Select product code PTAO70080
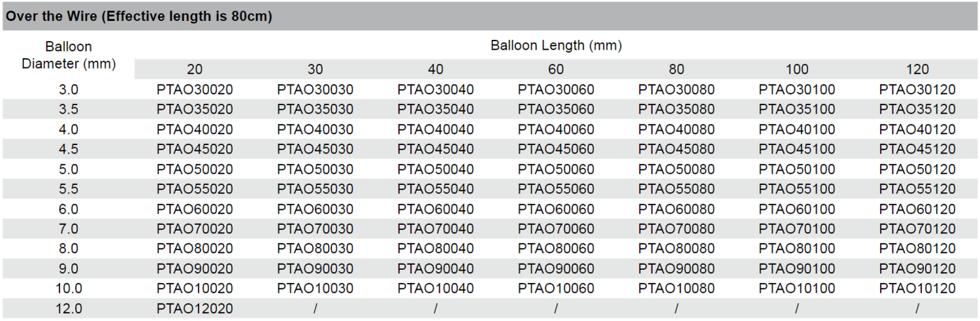This screenshot has height=321, width=980. pos(676,229)
